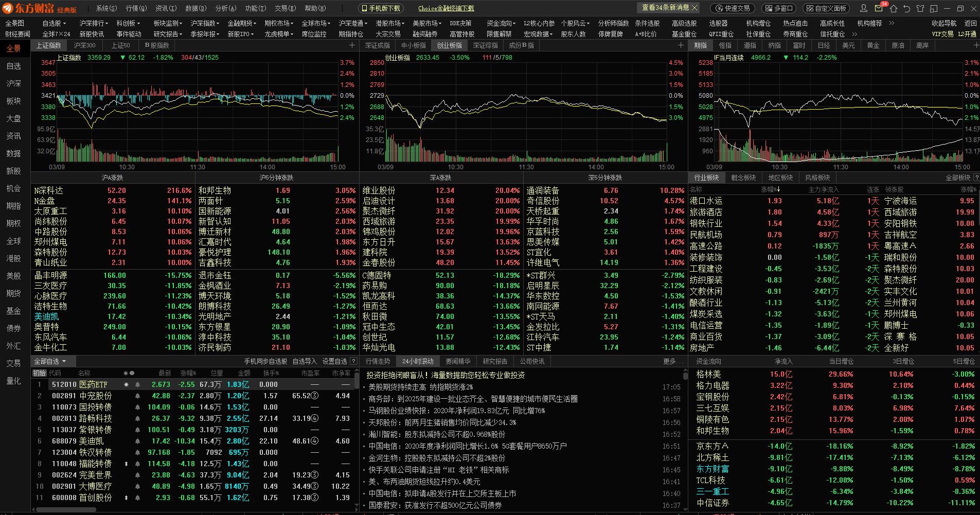This screenshot has height=515, width=980.
Task: Click the mini-window layout icon
Action: point(933,8)
